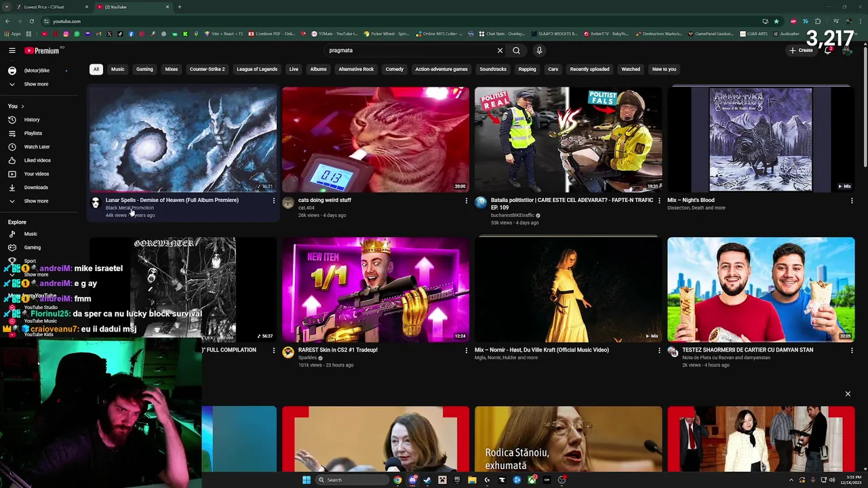This screenshot has height=488, width=868.
Task: Clear the pragmata search text
Action: click(x=500, y=50)
